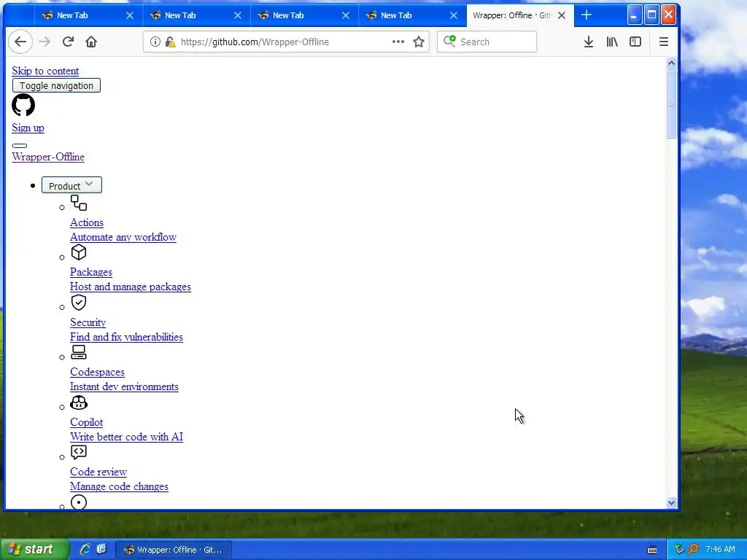Image resolution: width=747 pixels, height=560 pixels.
Task: Click the Sign up link
Action: tap(28, 128)
